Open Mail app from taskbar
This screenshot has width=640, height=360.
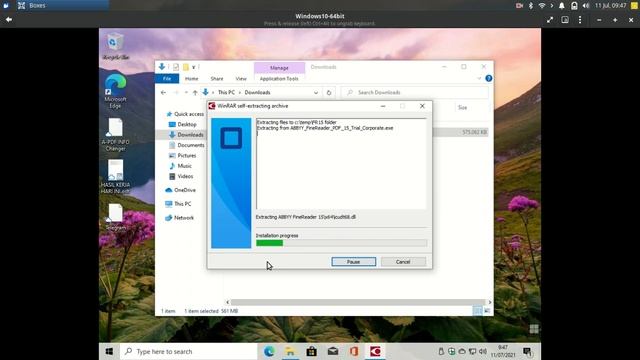click(333, 351)
